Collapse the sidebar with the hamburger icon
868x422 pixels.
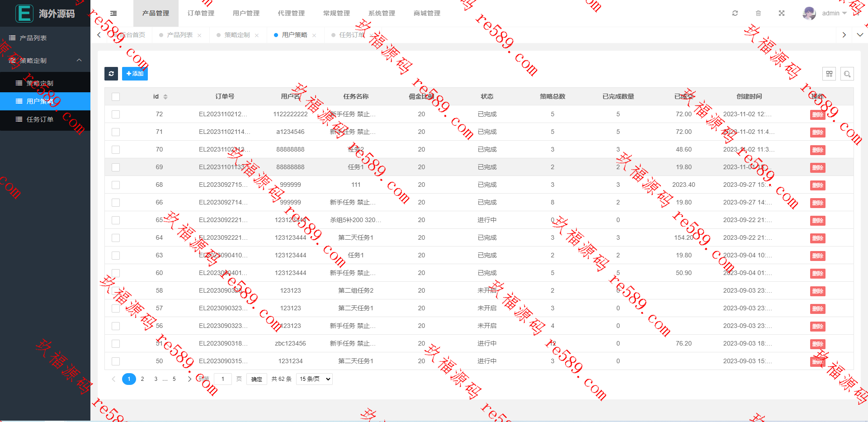(x=113, y=14)
